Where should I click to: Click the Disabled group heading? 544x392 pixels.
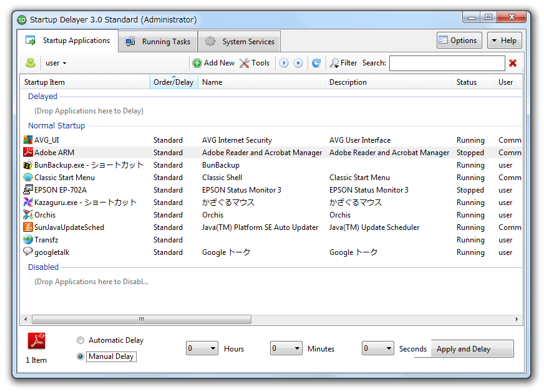pyautogui.click(x=44, y=267)
